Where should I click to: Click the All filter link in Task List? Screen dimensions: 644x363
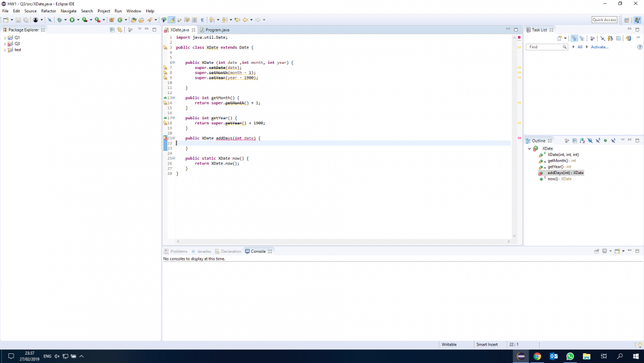pyautogui.click(x=580, y=47)
